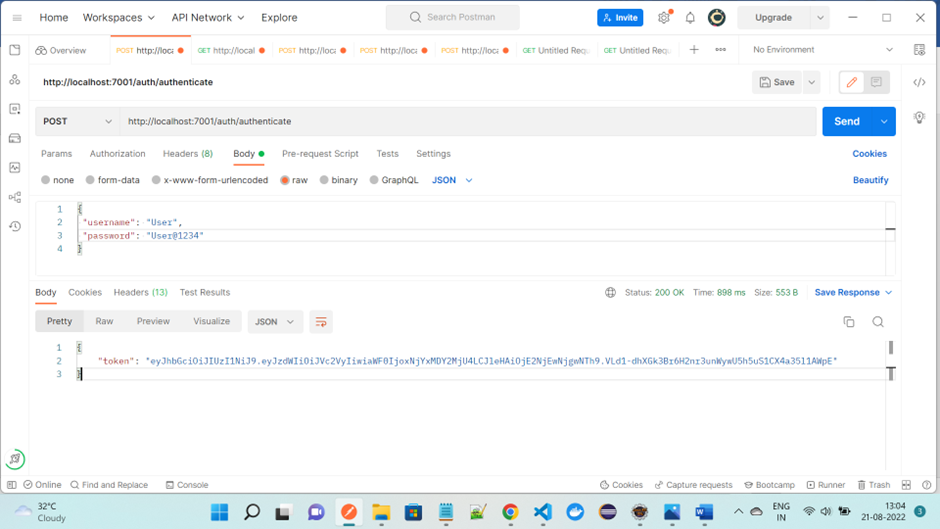Image resolution: width=940 pixels, height=529 pixels.
Task: Open the notifications bell
Action: coord(690,17)
